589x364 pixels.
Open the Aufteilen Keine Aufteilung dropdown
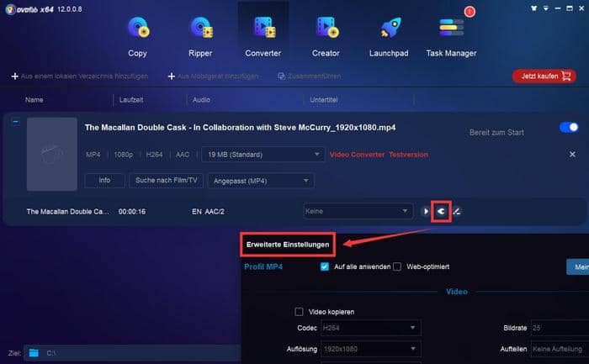point(560,349)
